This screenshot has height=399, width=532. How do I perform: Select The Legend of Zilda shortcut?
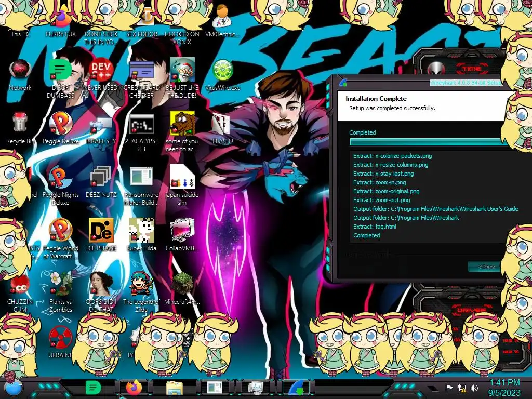pyautogui.click(x=141, y=292)
